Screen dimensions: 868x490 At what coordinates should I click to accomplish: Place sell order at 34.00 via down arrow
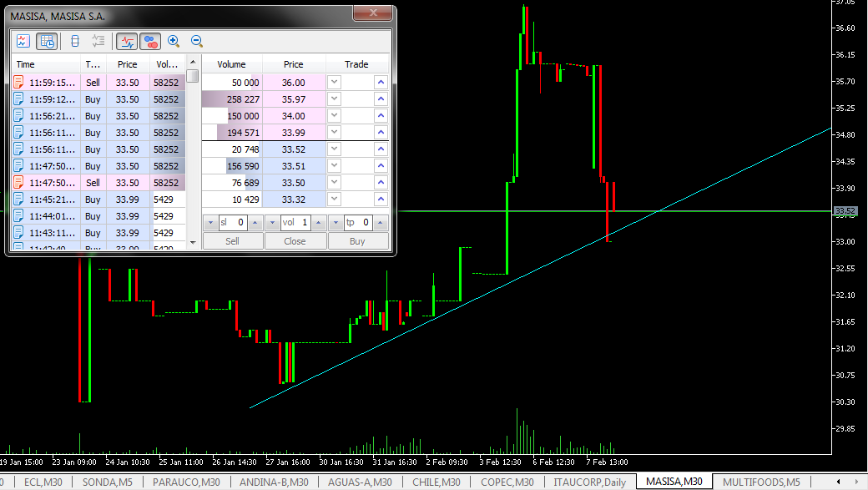(334, 116)
